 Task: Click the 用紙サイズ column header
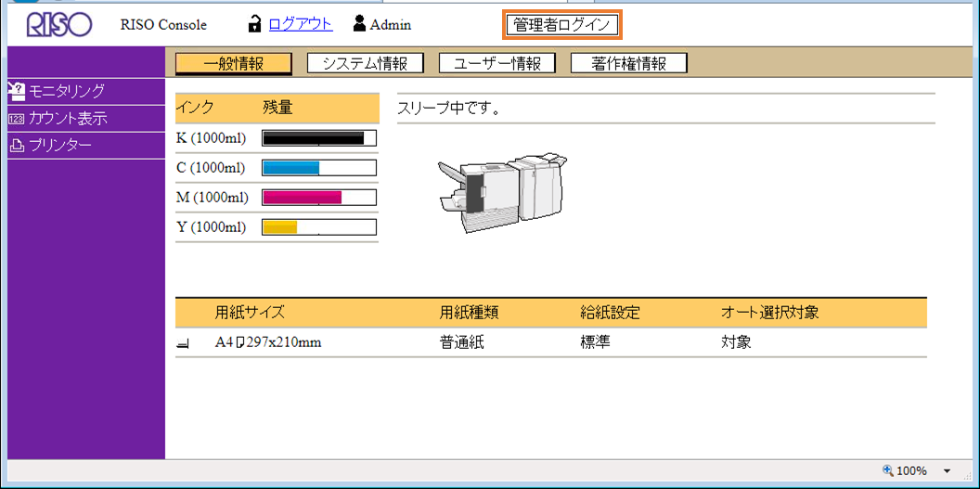coord(250,313)
